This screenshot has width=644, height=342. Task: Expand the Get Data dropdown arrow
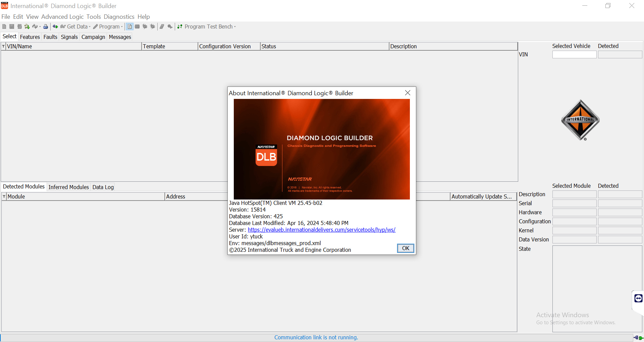[90, 27]
